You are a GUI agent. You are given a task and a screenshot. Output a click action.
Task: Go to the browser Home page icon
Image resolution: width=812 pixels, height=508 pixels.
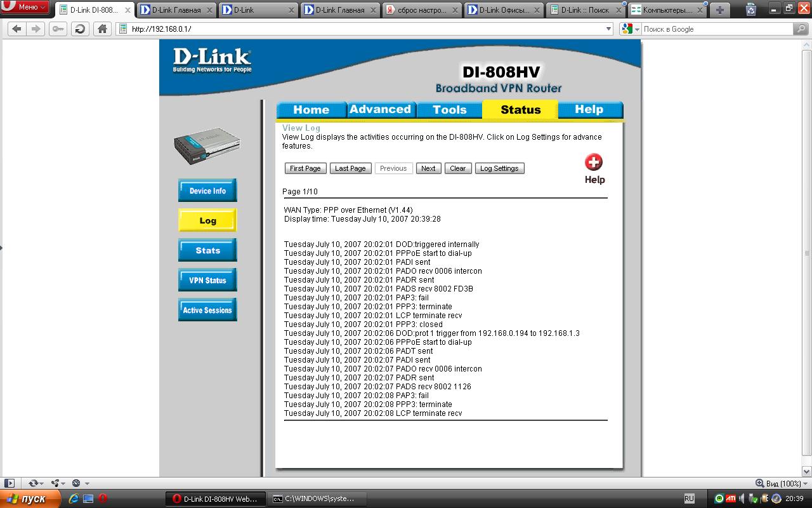click(x=102, y=29)
